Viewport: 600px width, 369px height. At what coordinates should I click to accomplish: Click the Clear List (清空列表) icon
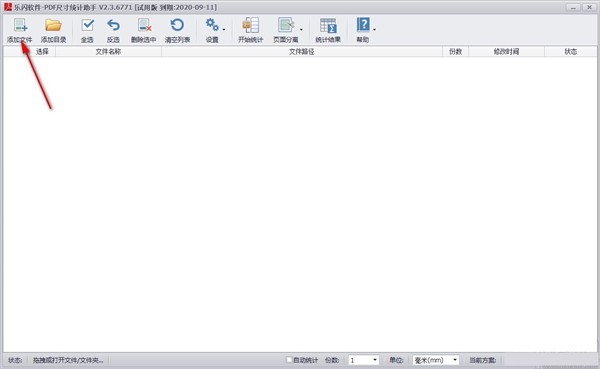177,25
